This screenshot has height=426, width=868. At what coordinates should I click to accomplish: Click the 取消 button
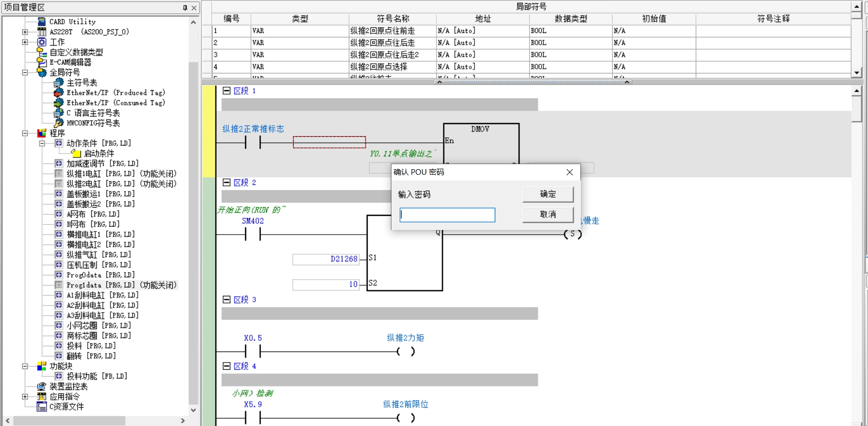pyautogui.click(x=548, y=214)
